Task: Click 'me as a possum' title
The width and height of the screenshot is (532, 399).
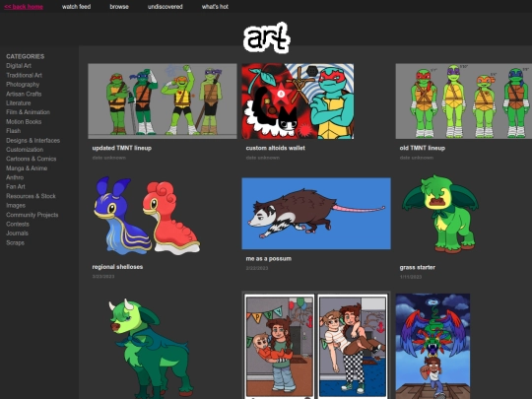Action: point(269,258)
